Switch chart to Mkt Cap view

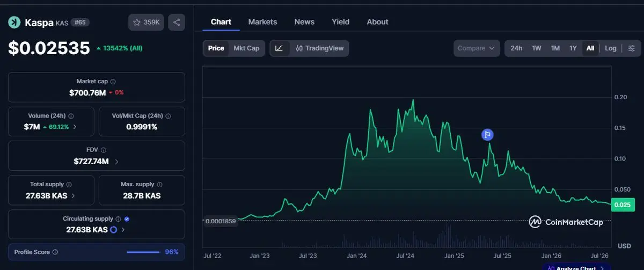246,48
